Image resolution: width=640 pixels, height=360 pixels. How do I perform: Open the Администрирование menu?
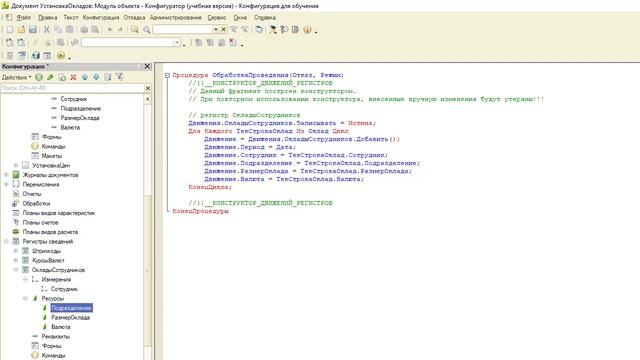(x=176, y=18)
